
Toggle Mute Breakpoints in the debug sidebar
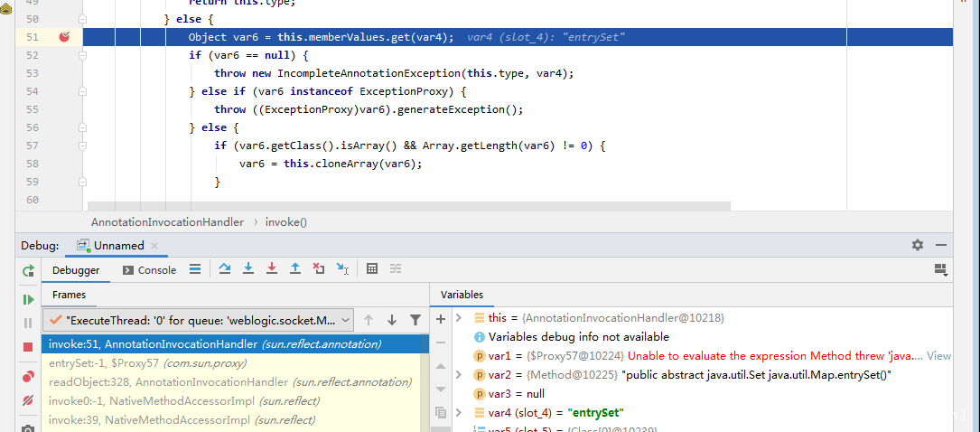(28, 400)
